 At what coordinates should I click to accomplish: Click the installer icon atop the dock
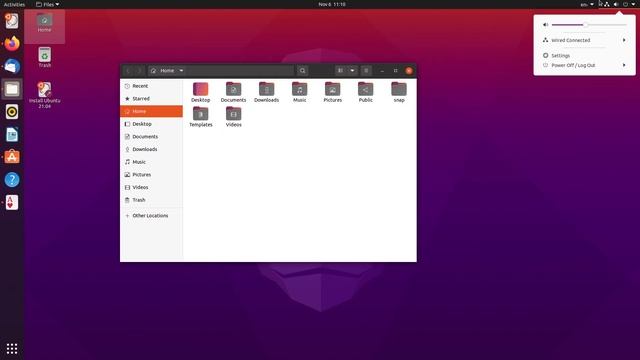[x=12, y=20]
